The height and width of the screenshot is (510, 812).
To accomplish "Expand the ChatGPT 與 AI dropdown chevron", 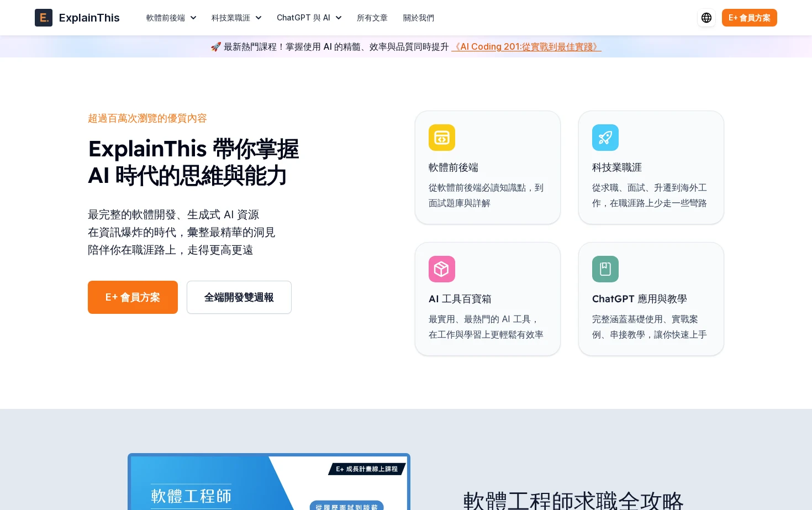I will (x=339, y=18).
